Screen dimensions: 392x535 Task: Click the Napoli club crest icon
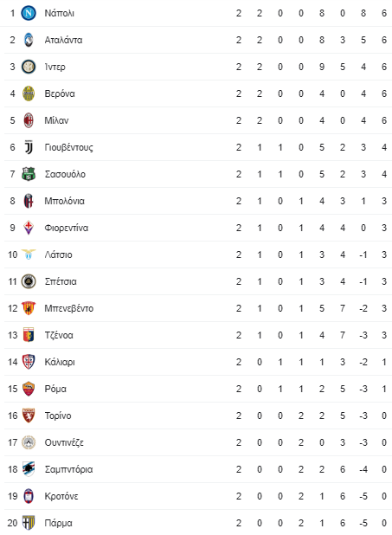coord(29,13)
